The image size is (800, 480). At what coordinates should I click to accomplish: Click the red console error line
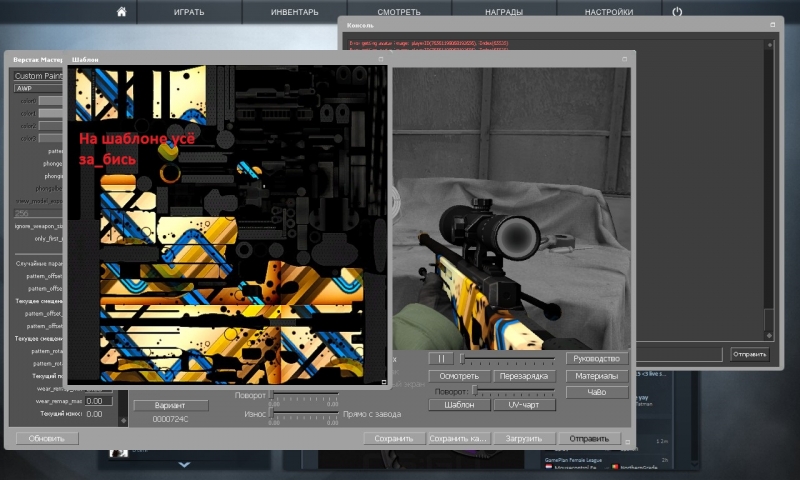tap(429, 43)
